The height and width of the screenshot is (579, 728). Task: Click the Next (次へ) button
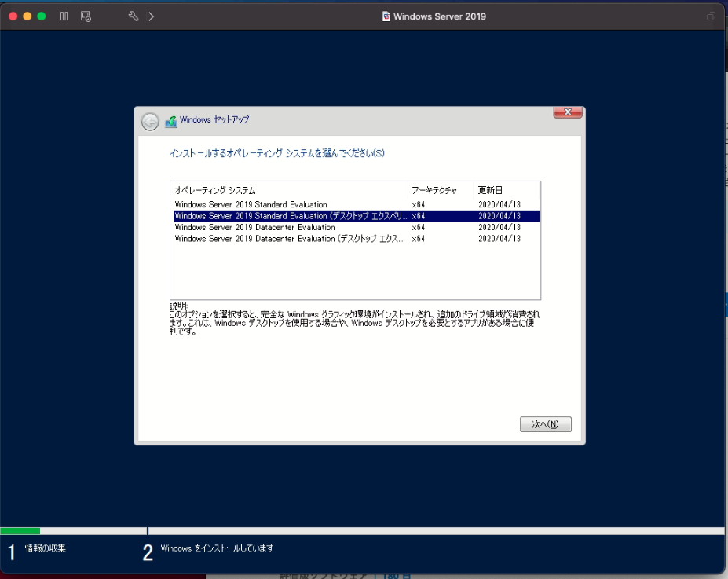click(546, 424)
